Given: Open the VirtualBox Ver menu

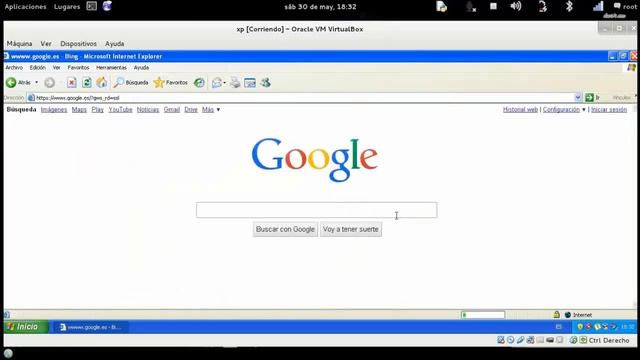Looking at the screenshot, I should (46, 44).
